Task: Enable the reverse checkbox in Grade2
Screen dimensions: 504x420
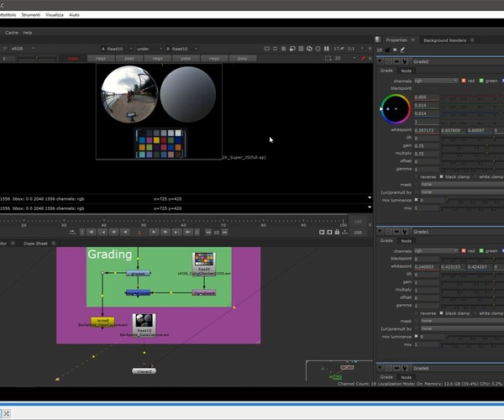Action: [417, 176]
